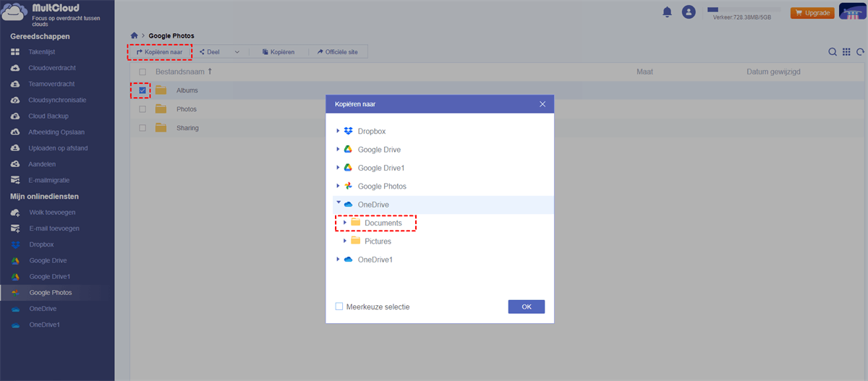The image size is (868, 381).
Task: Open search with the magnifier icon
Action: pos(833,52)
